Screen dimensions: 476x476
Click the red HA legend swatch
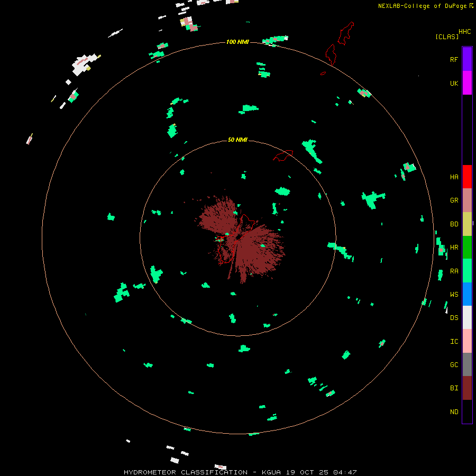[467, 177]
